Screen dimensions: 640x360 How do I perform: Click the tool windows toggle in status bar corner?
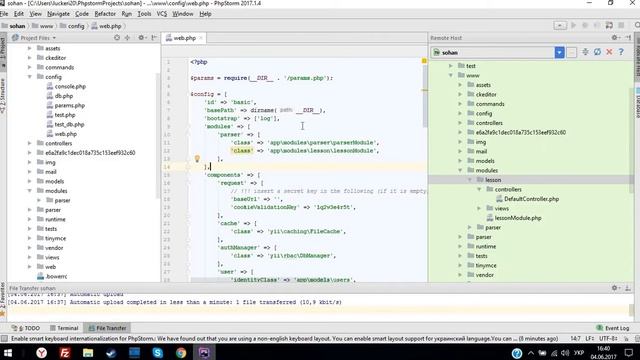pyautogui.click(x=4, y=338)
